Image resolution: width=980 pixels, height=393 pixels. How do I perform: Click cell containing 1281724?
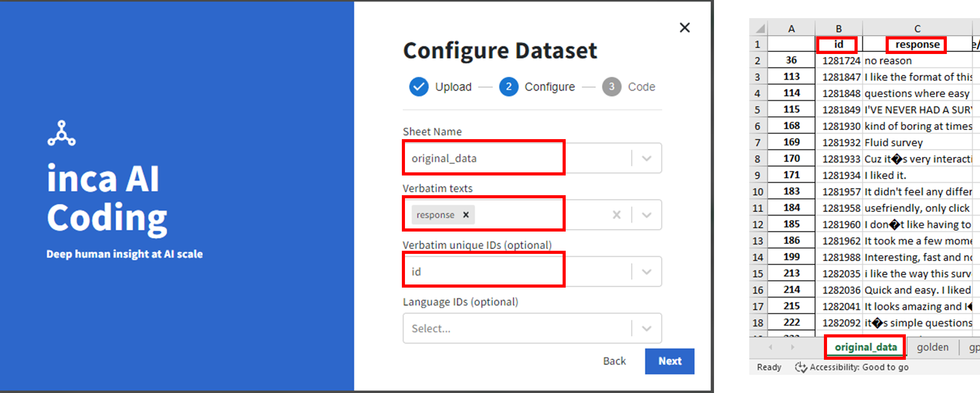click(x=838, y=61)
